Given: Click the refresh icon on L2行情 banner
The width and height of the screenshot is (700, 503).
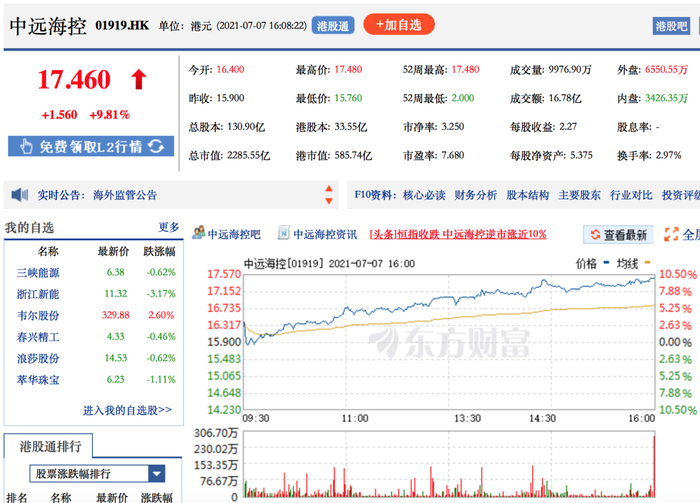Looking at the screenshot, I should pos(156,146).
